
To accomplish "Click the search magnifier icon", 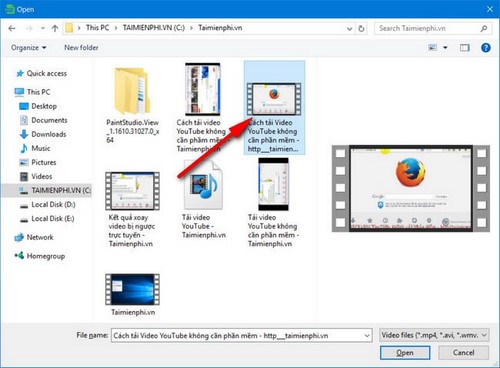I will point(484,28).
